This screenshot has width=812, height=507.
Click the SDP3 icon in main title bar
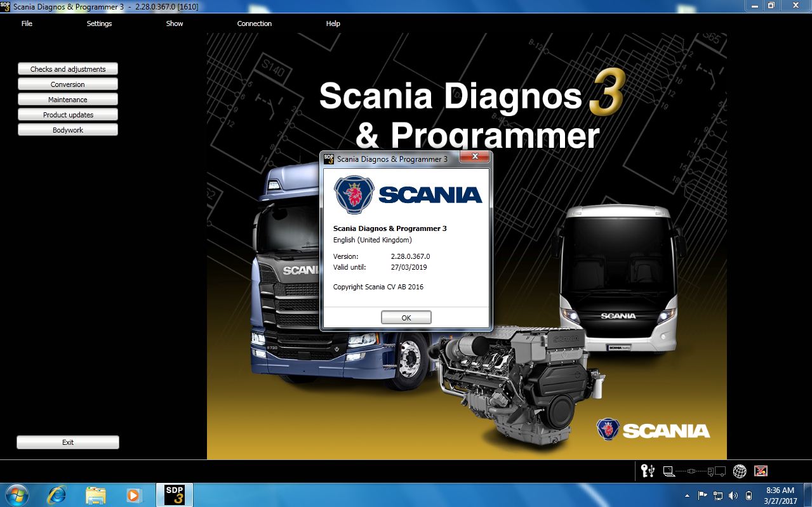(x=6, y=6)
